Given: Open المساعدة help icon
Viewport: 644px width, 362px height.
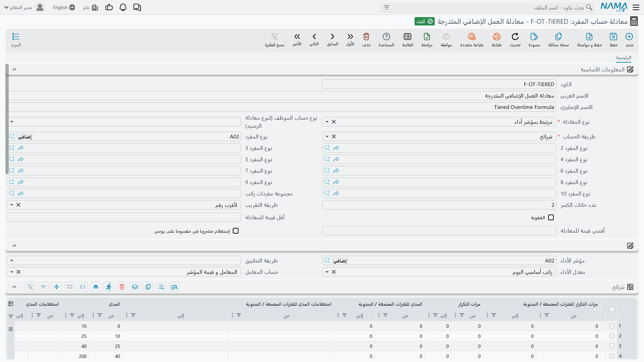Looking at the screenshot, I should (x=386, y=37).
